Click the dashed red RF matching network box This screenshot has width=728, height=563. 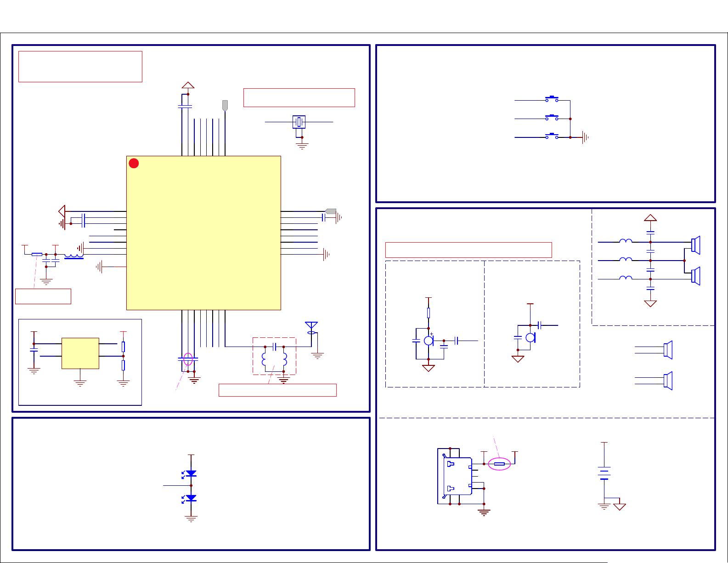[274, 356]
